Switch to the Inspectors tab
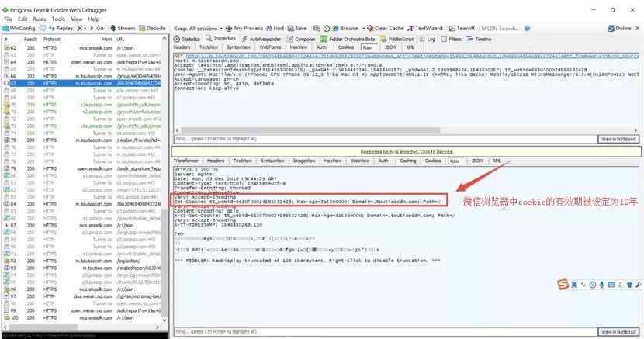 [221, 39]
